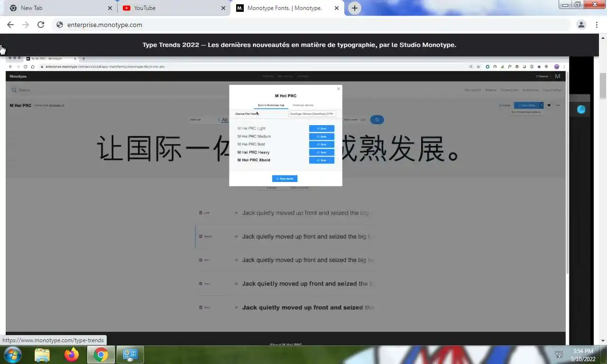Click the Monotype logo in video header
Screen dimensions: 607x364
[18, 76]
